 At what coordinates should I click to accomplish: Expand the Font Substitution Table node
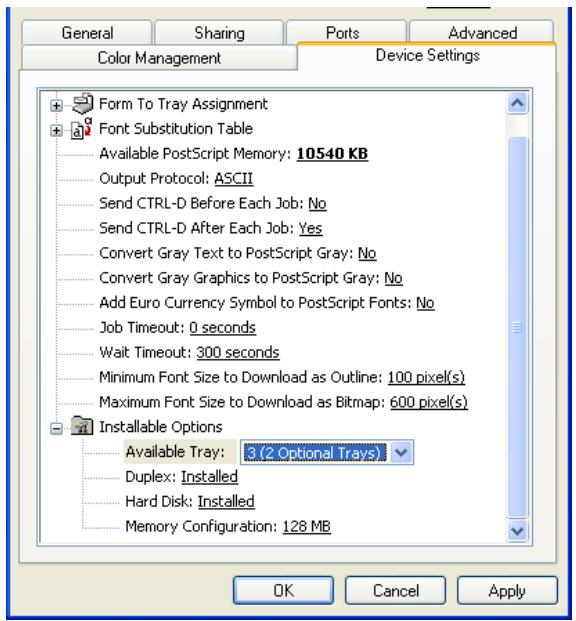tap(57, 130)
